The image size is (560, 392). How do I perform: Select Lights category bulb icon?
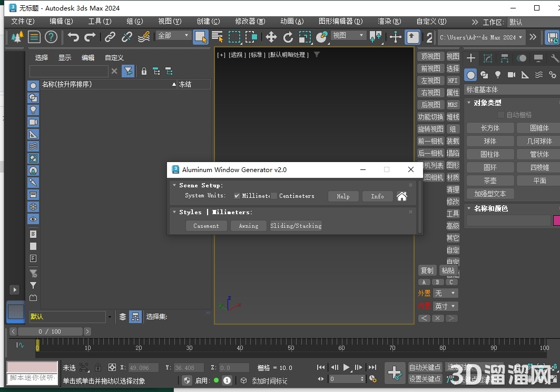tap(498, 75)
